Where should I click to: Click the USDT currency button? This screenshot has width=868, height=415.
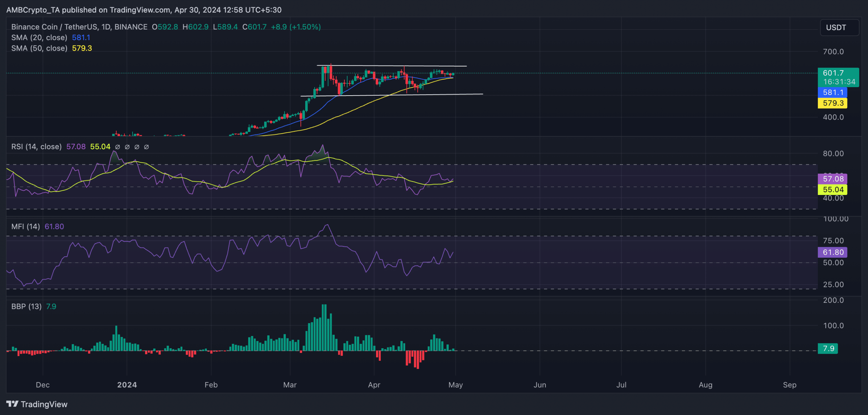click(839, 27)
